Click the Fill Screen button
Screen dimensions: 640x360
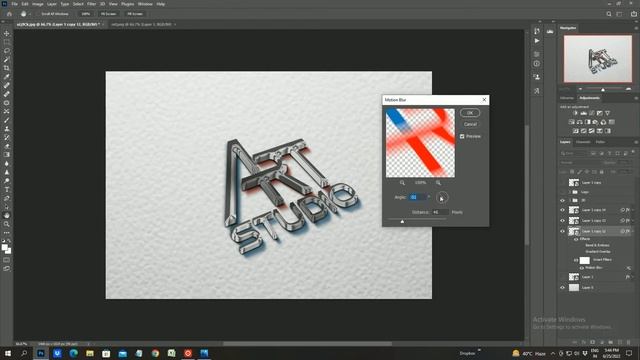pos(135,14)
